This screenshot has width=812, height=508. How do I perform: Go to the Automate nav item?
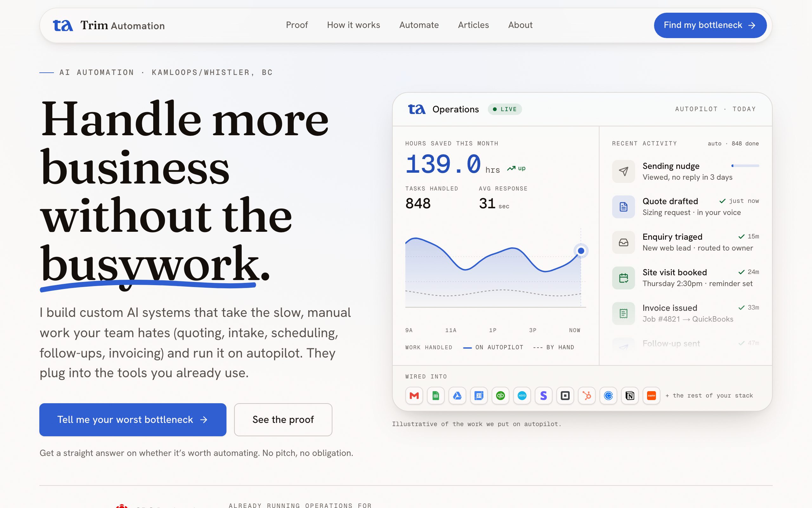(x=419, y=25)
